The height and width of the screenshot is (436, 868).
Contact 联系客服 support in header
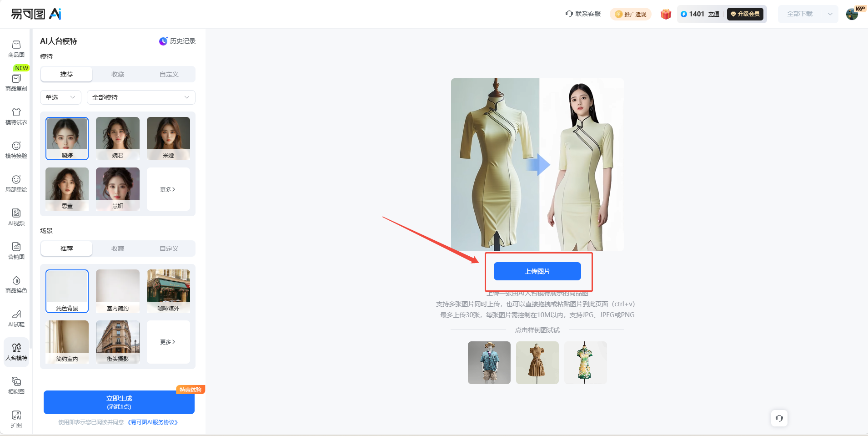[583, 14]
